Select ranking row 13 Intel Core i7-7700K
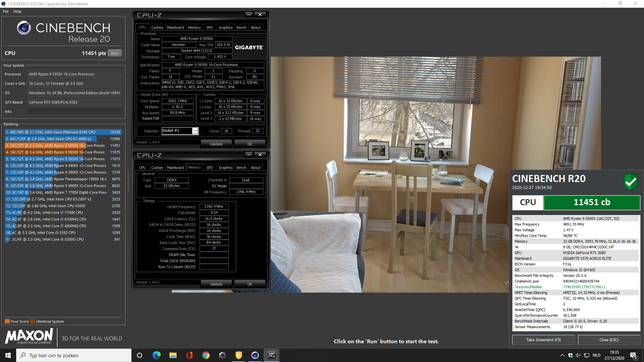 tap(63, 213)
